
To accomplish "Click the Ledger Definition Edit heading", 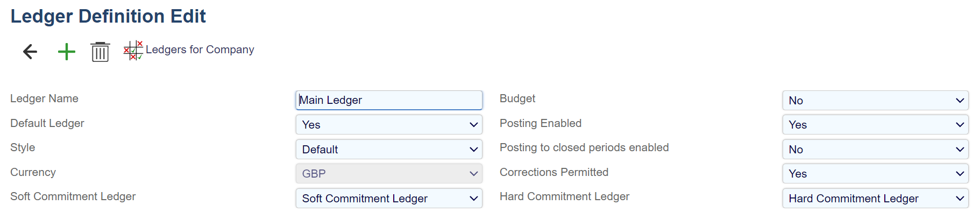I will click(x=108, y=16).
